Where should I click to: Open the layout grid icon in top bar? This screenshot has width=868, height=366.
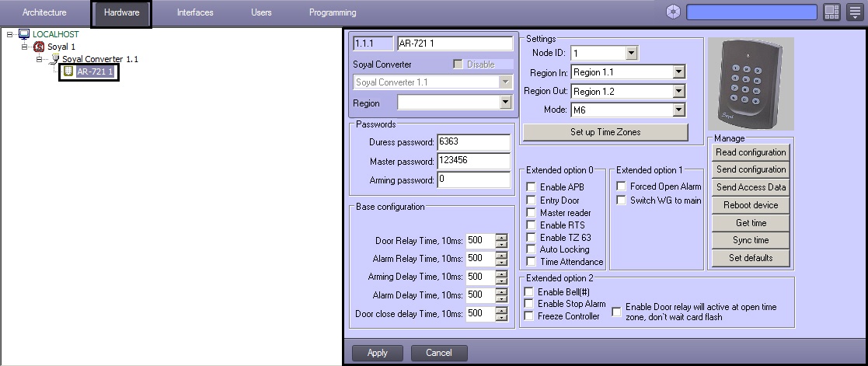click(831, 12)
